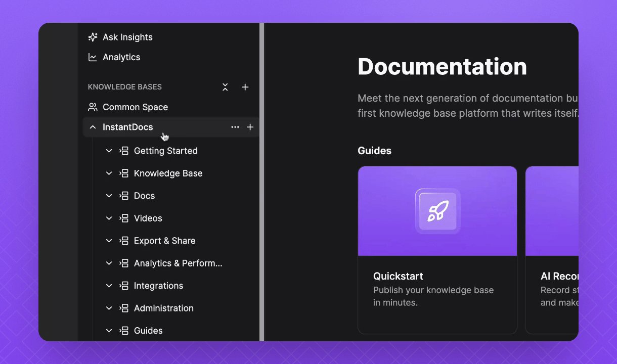Collapse the InstantDocs tree
Screen dimensions: 617x364
pyautogui.click(x=93, y=127)
